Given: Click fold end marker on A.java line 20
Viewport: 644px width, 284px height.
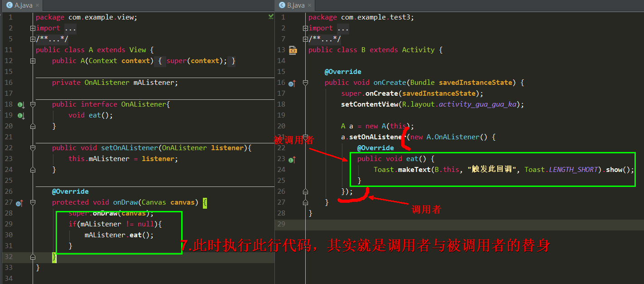Looking at the screenshot, I should click(33, 126).
